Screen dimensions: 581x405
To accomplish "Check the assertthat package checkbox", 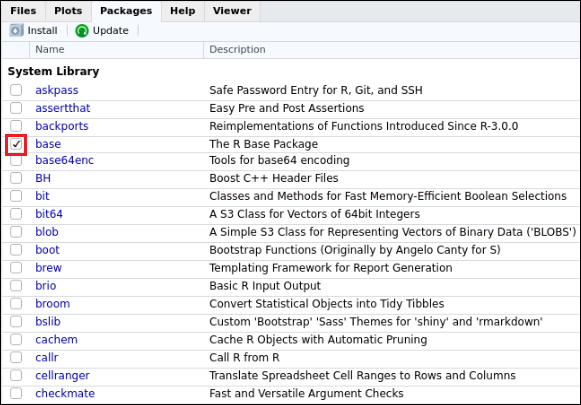I will point(16,108).
